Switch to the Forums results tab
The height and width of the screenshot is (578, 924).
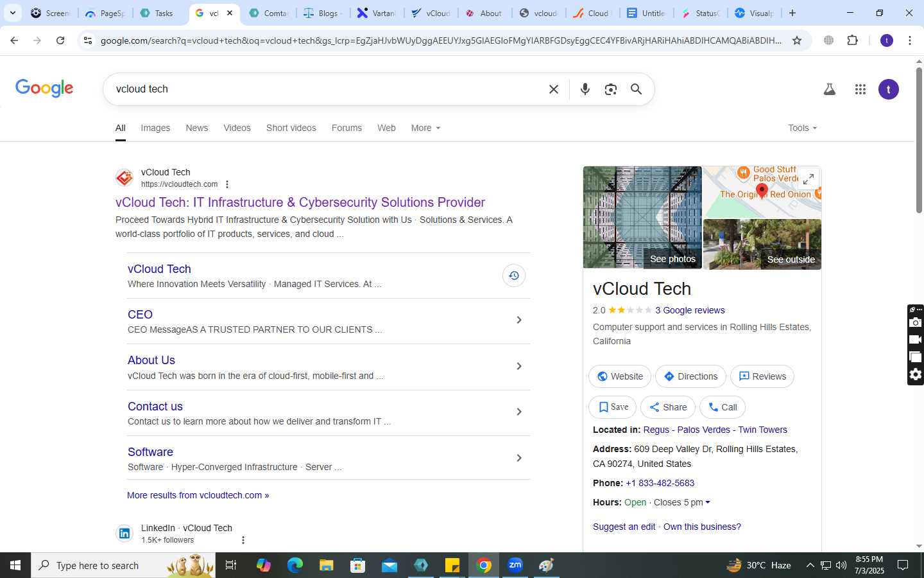(346, 128)
